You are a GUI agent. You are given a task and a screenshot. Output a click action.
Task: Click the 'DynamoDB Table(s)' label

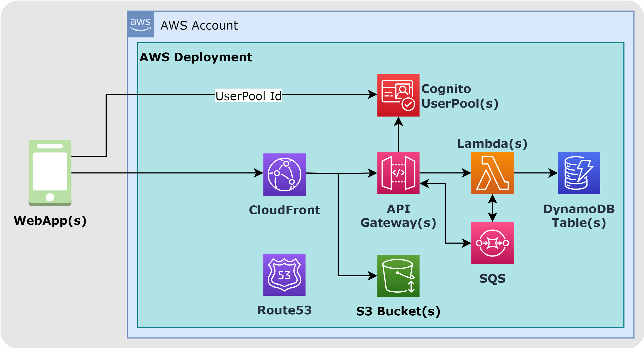pyautogui.click(x=579, y=216)
